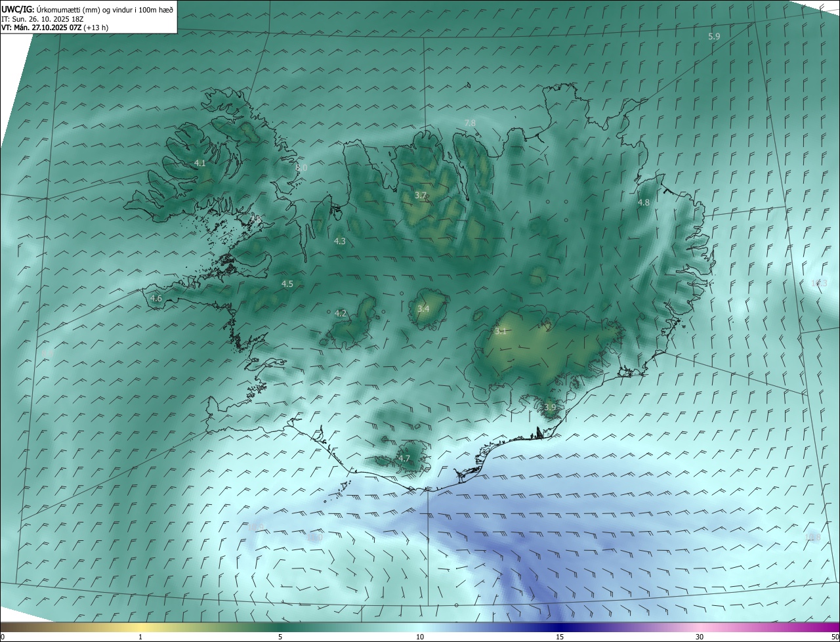Select the 5 tick on the color scale
The image size is (840, 642).
click(280, 637)
